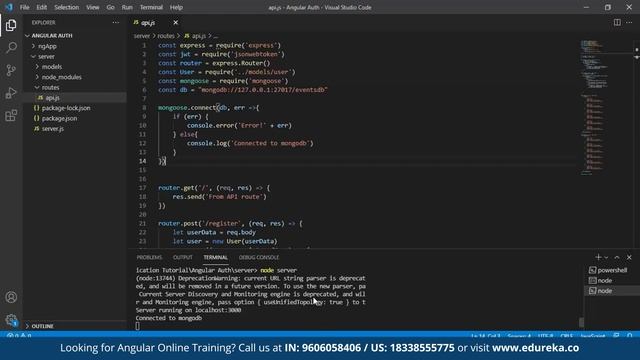Click the VS Code logo in the title bar

[9, 7]
